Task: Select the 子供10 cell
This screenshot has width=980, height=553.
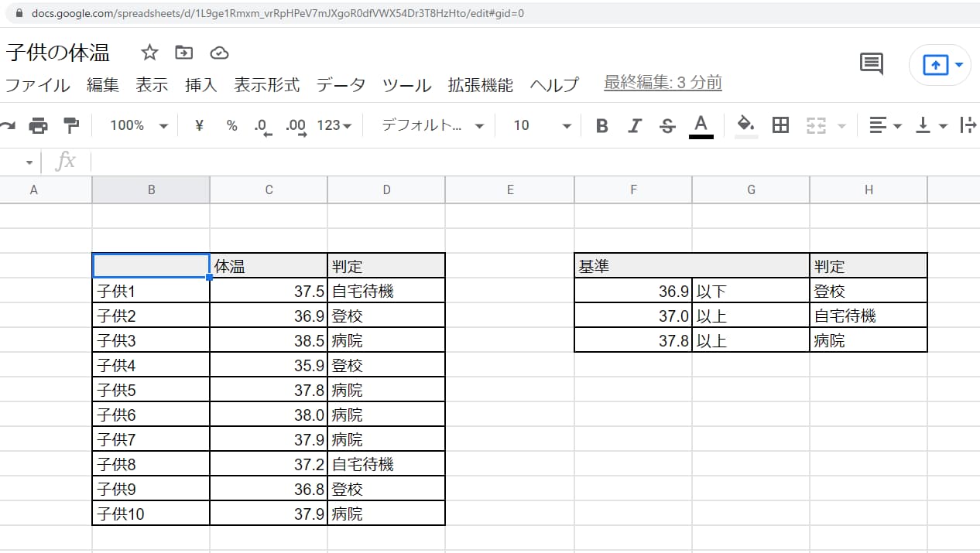Action: tap(151, 514)
